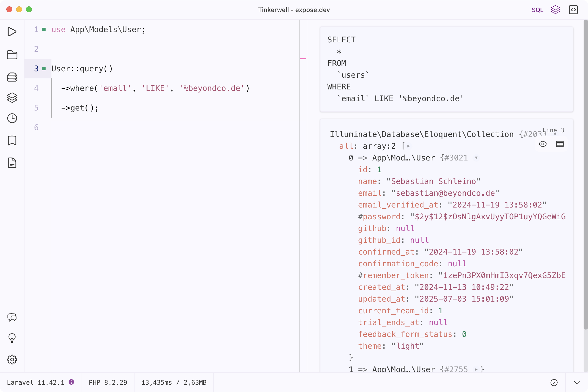588x392 pixels.
Task: Expand the all: array:2 arrow
Action: coord(408,146)
